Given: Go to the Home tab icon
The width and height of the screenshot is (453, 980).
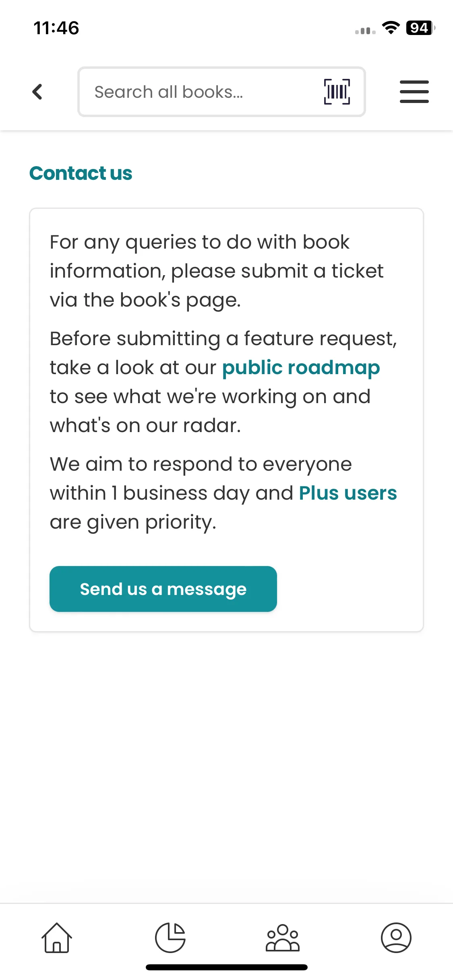Looking at the screenshot, I should pos(57,937).
